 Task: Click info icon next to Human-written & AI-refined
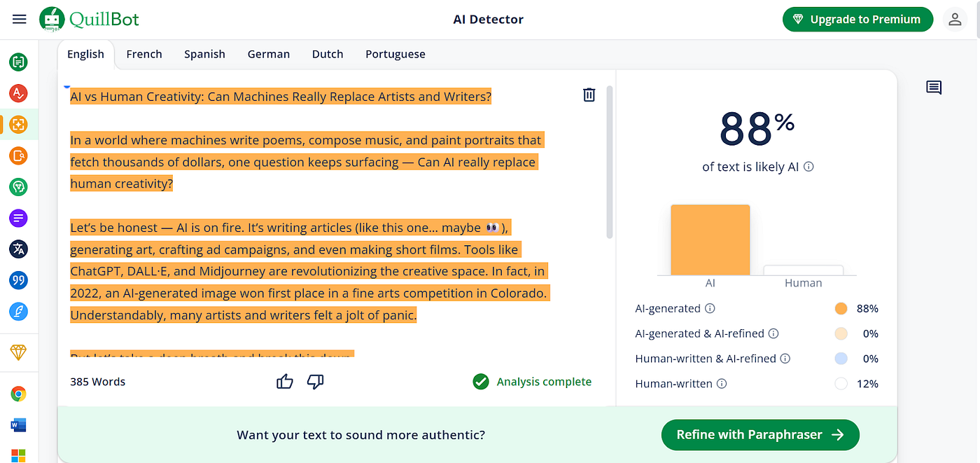(785, 359)
